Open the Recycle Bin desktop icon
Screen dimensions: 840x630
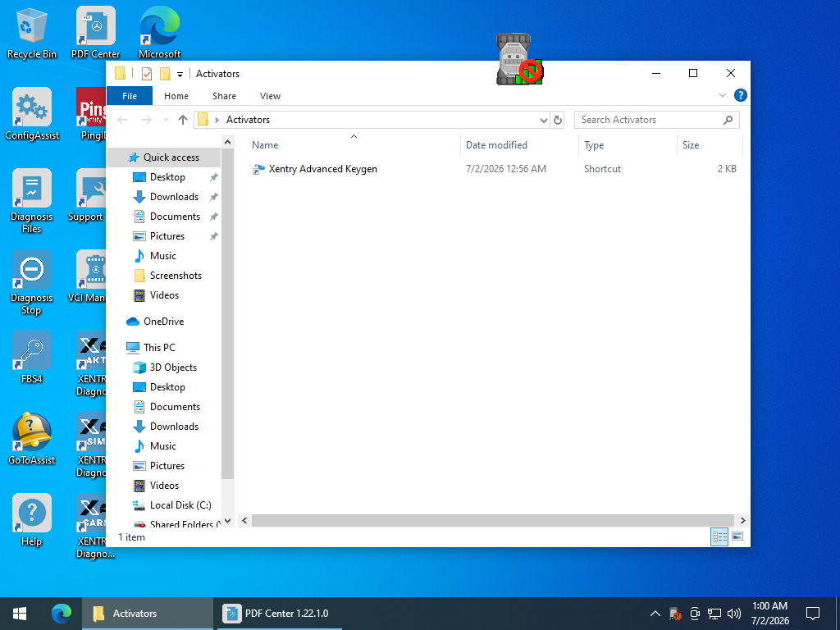pos(32,33)
